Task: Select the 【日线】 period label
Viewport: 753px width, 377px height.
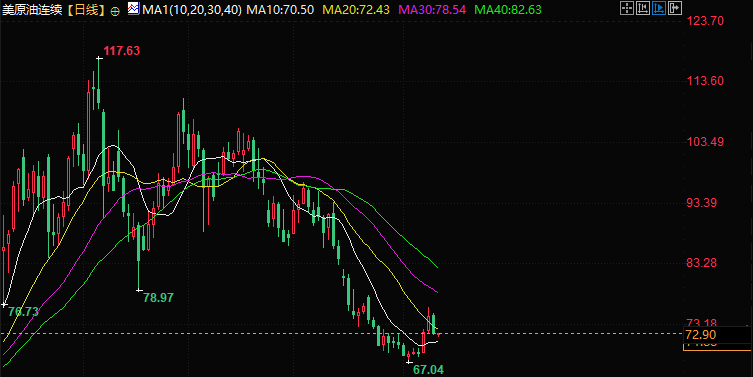Action: click(x=85, y=10)
